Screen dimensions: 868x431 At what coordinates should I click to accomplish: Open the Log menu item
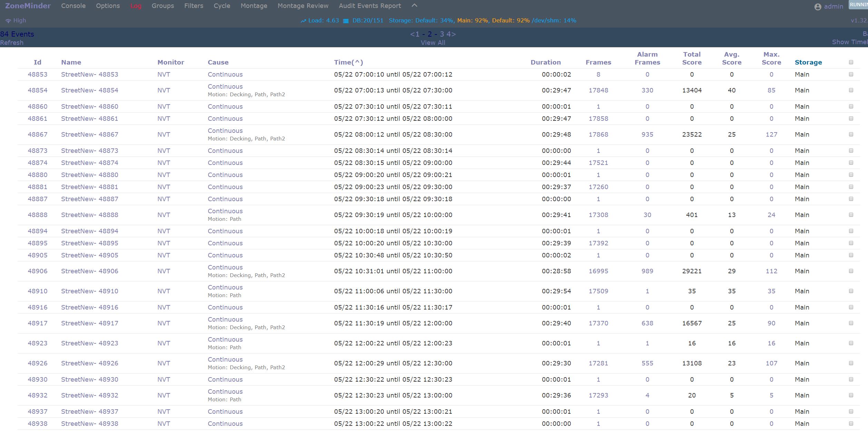tap(136, 6)
